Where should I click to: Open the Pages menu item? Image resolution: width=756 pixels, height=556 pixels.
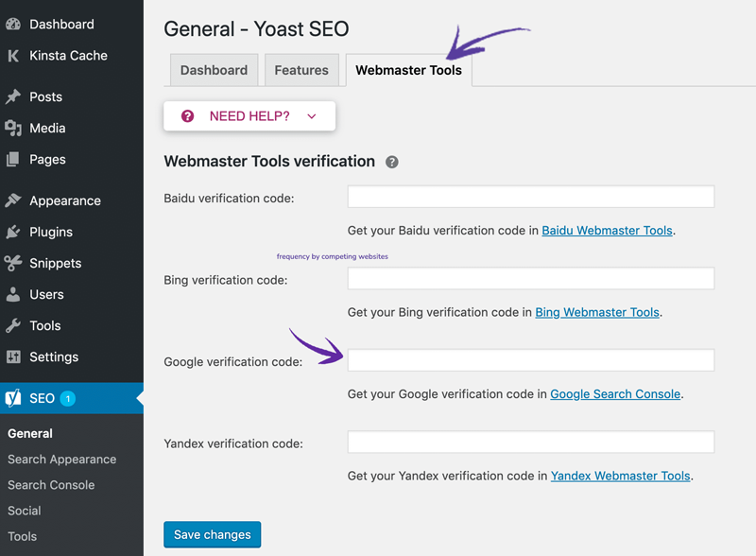point(47,160)
